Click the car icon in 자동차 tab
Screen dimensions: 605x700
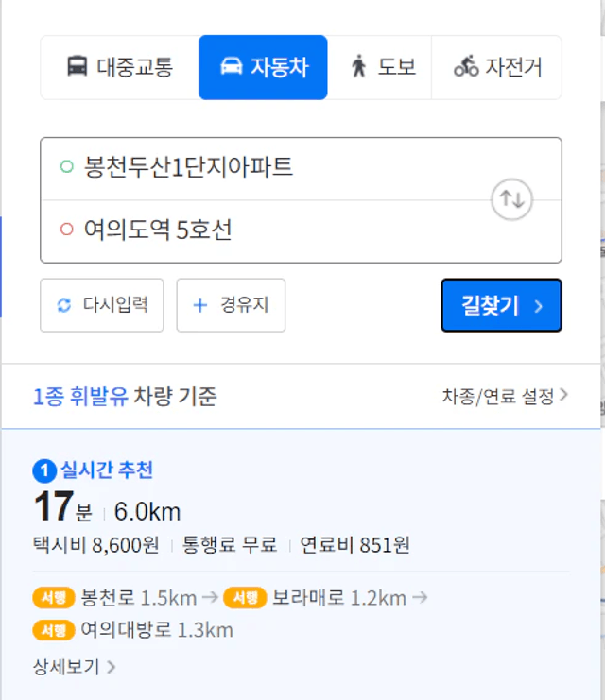[x=231, y=66]
